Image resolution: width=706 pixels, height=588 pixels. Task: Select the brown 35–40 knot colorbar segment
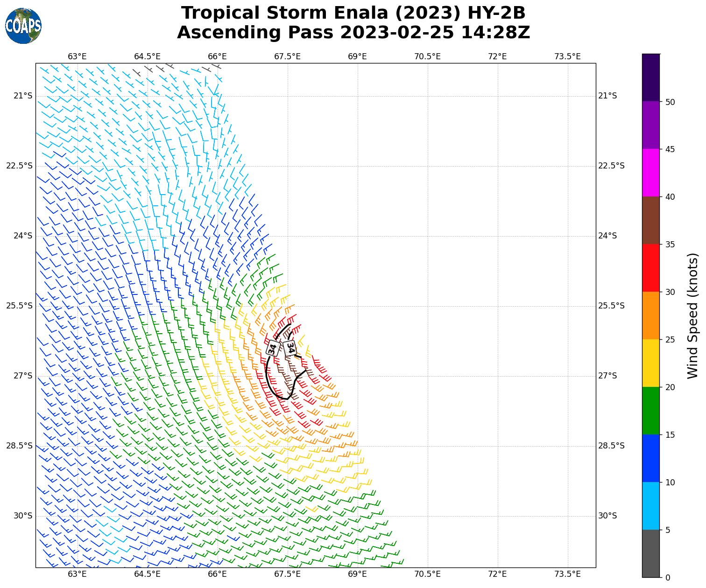(651, 220)
